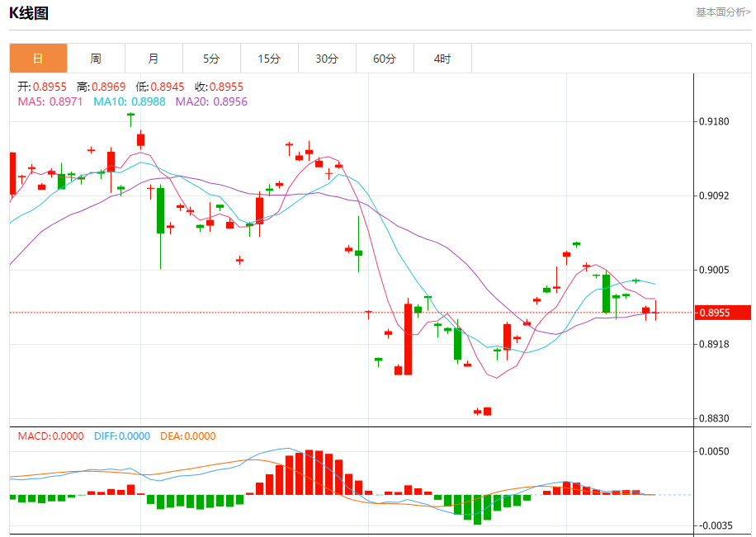Click the MACD:0.0000 indicator label
This screenshot has height=537, width=756.
50,436
